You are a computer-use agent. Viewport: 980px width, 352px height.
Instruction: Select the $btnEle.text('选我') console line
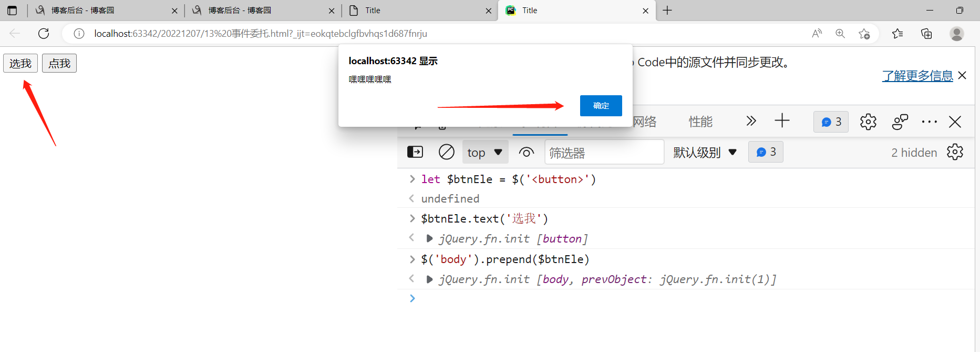pos(484,218)
